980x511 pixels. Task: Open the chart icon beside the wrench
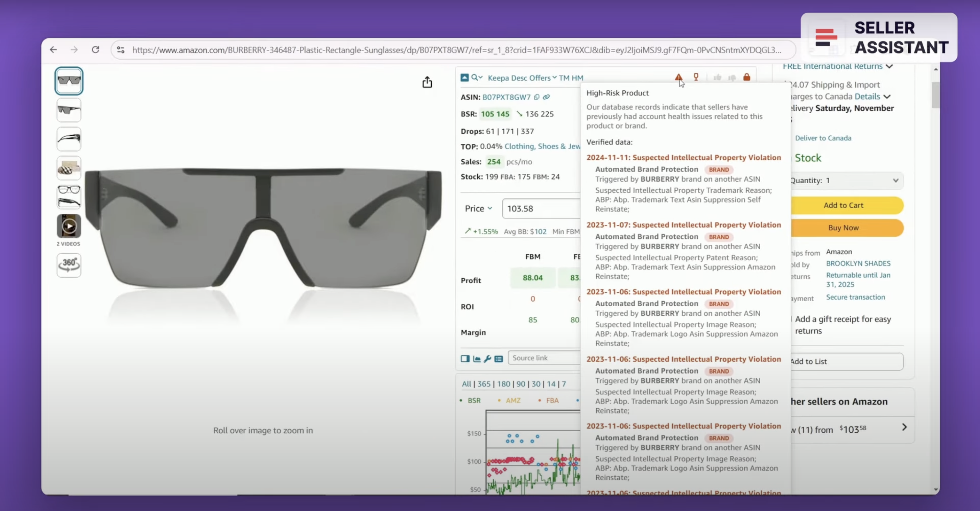pyautogui.click(x=477, y=358)
